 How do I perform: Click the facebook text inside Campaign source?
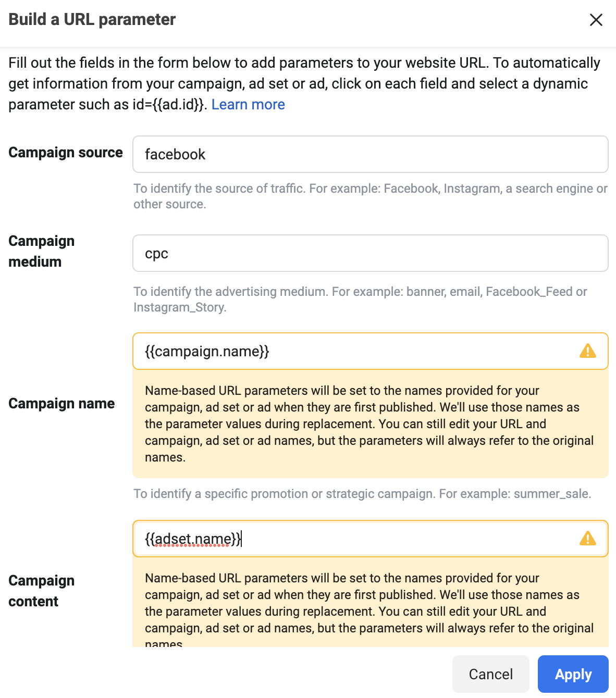pos(175,154)
